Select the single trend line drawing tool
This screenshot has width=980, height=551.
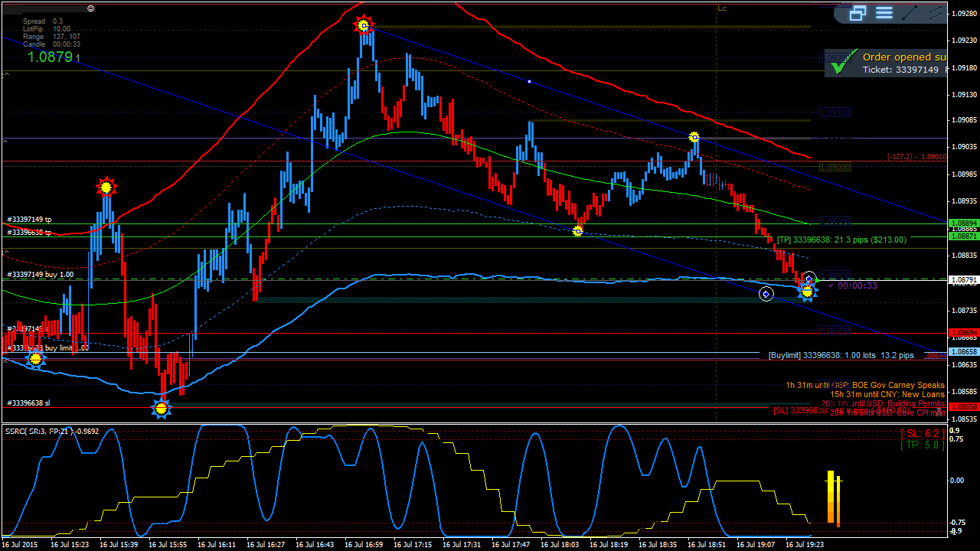[x=910, y=12]
